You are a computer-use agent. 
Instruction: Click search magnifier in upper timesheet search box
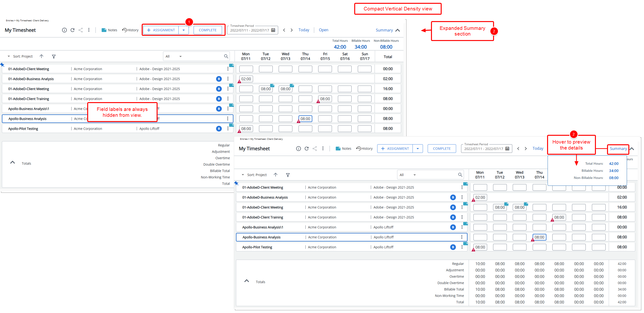tap(226, 56)
